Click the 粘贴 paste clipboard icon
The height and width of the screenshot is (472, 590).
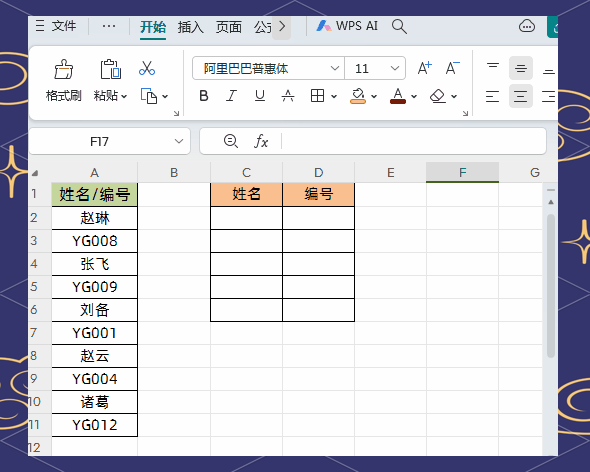coord(110,69)
